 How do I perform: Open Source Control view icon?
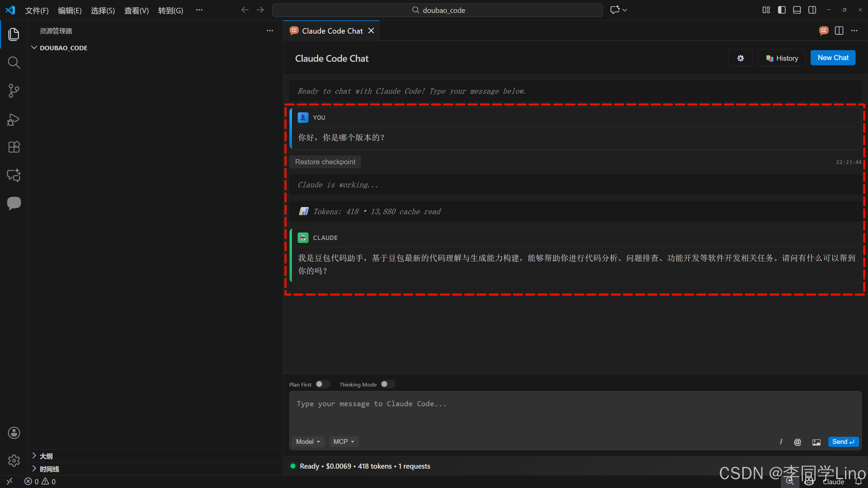pyautogui.click(x=14, y=91)
